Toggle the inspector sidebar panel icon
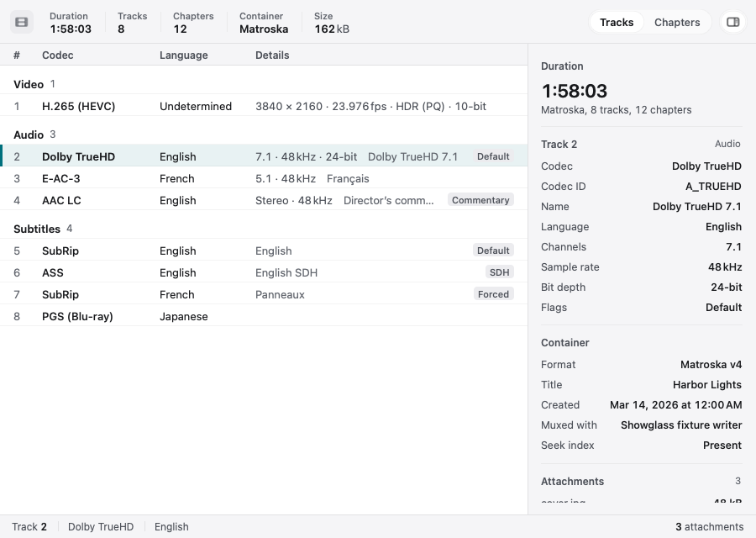756x538 pixels. click(x=732, y=22)
